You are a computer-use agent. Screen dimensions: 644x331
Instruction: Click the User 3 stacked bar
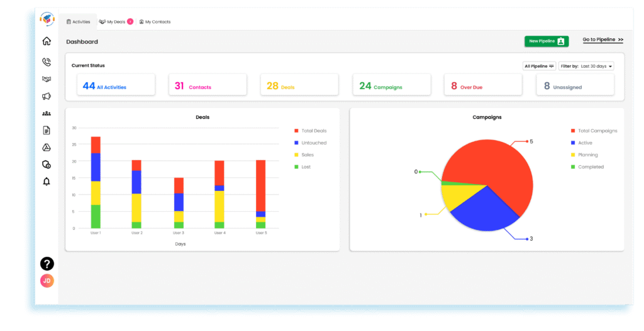pos(179,203)
